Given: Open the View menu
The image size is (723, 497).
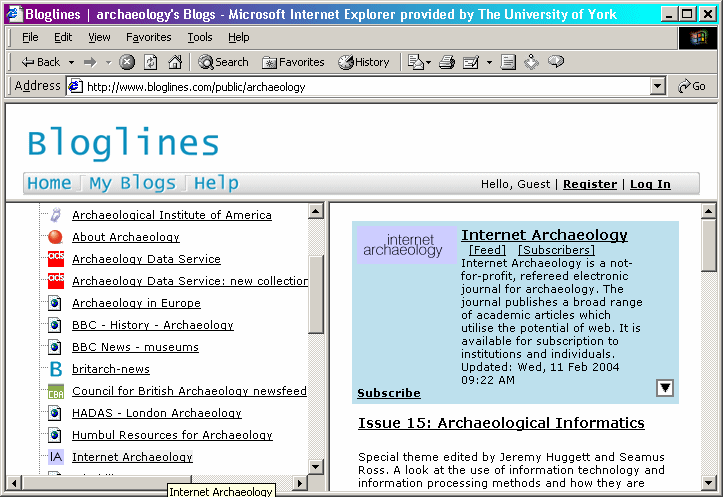Looking at the screenshot, I should pyautogui.click(x=99, y=37).
